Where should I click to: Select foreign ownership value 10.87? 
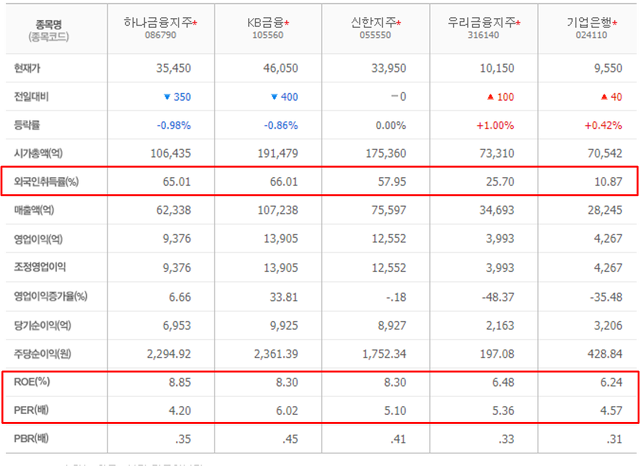[x=608, y=182]
